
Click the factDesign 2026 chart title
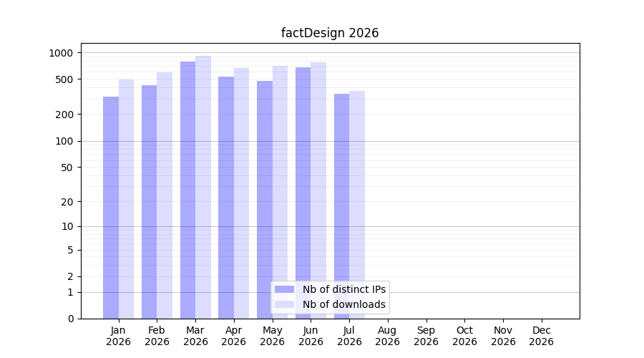click(x=330, y=33)
